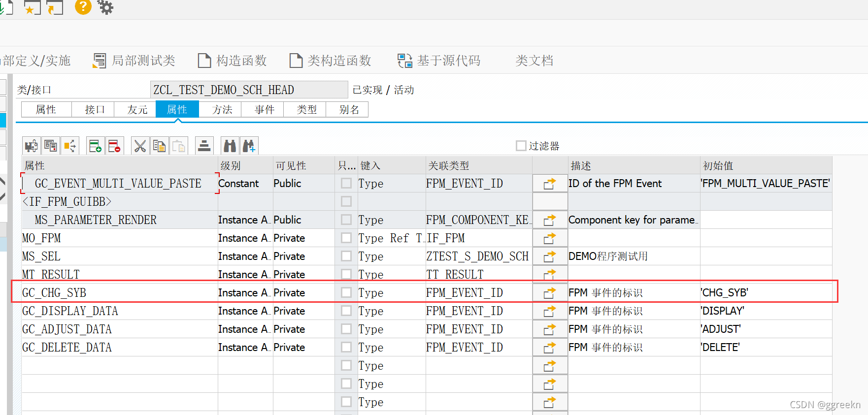The height and width of the screenshot is (415, 868).
Task: Click the ZTEST_S_DEMO_SCH associated type cell
Action: point(479,256)
